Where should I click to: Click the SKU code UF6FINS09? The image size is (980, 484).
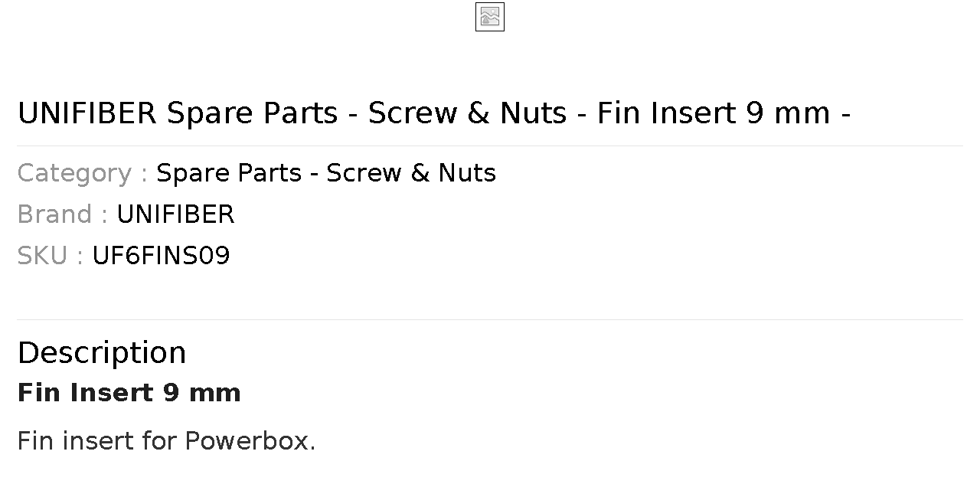161,256
